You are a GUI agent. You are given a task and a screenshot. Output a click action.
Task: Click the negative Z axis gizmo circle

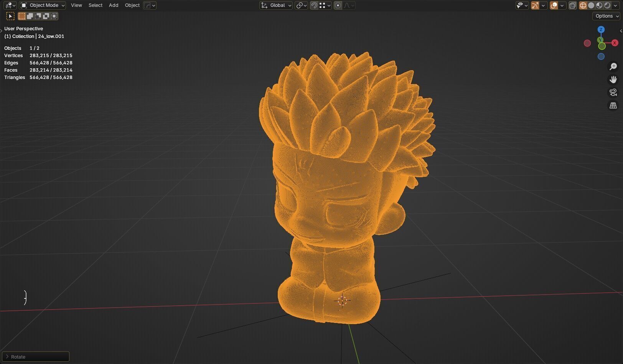point(601,56)
